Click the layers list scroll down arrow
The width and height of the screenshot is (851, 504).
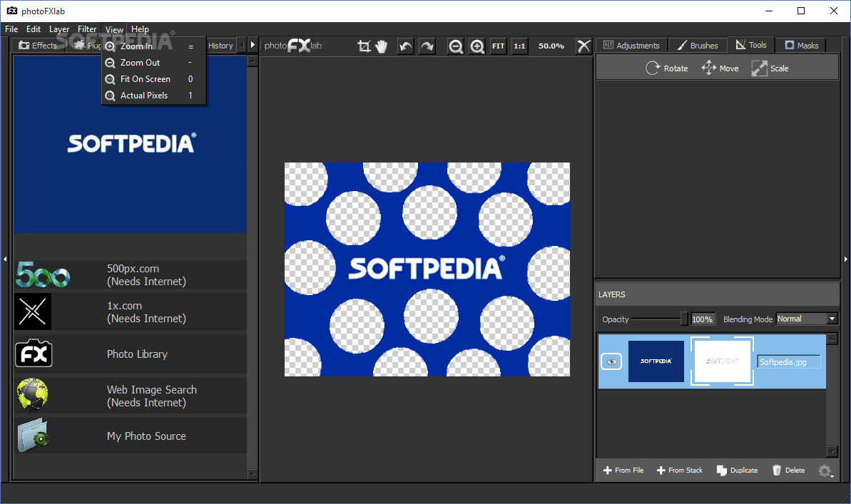coord(832,452)
